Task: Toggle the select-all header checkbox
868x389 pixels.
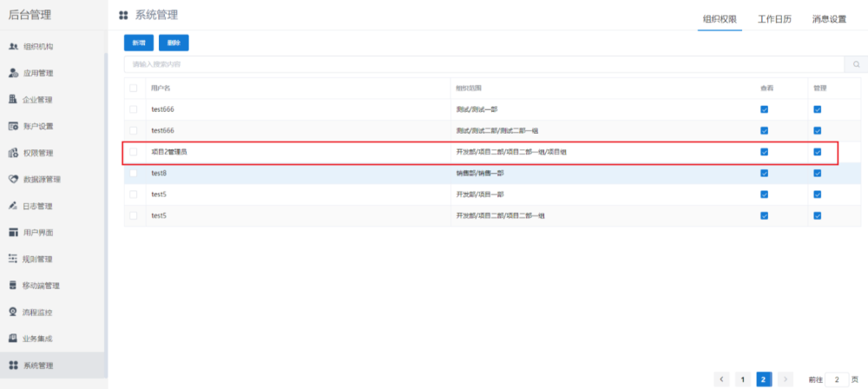Action: 133,88
